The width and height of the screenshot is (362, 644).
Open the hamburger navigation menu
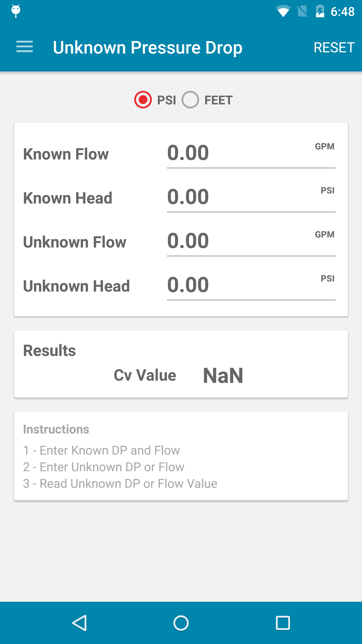(x=25, y=47)
